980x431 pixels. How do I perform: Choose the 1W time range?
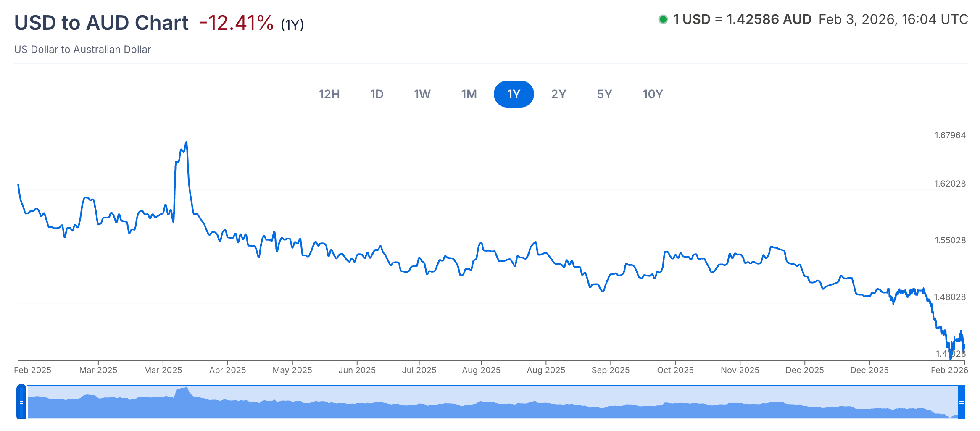tap(422, 94)
